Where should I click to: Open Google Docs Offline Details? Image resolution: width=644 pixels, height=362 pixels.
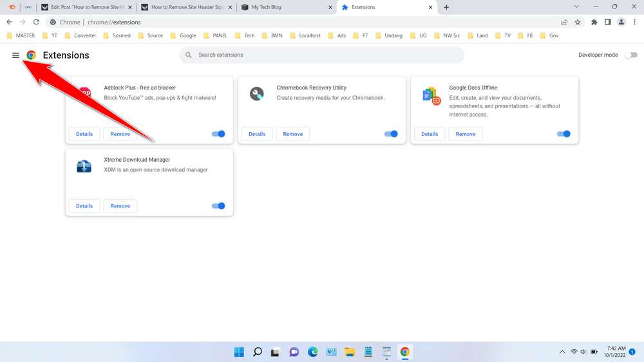click(430, 134)
